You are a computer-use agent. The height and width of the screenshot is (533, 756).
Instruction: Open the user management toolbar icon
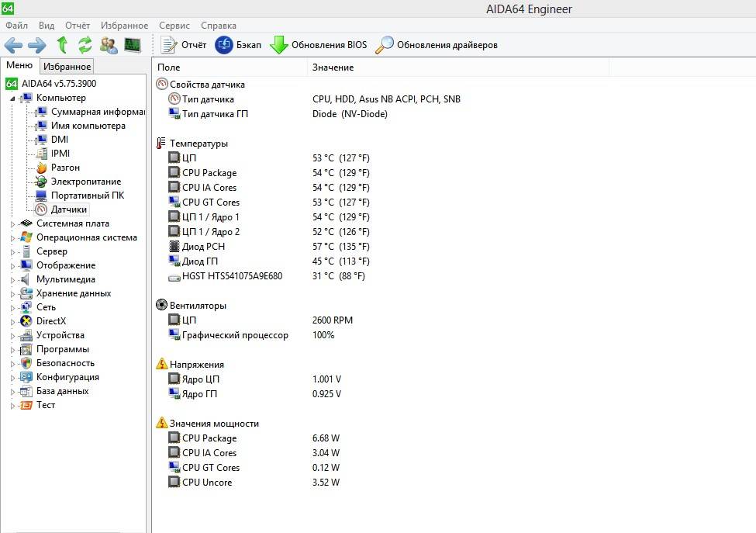pyautogui.click(x=109, y=45)
